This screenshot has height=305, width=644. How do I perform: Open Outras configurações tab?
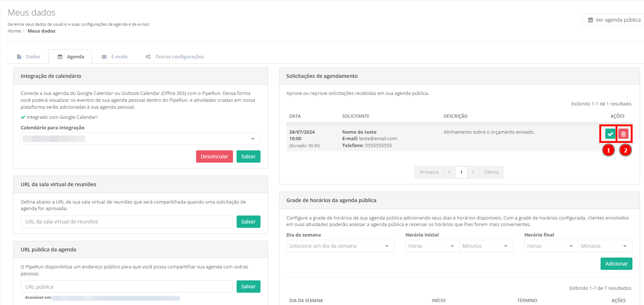pos(175,57)
